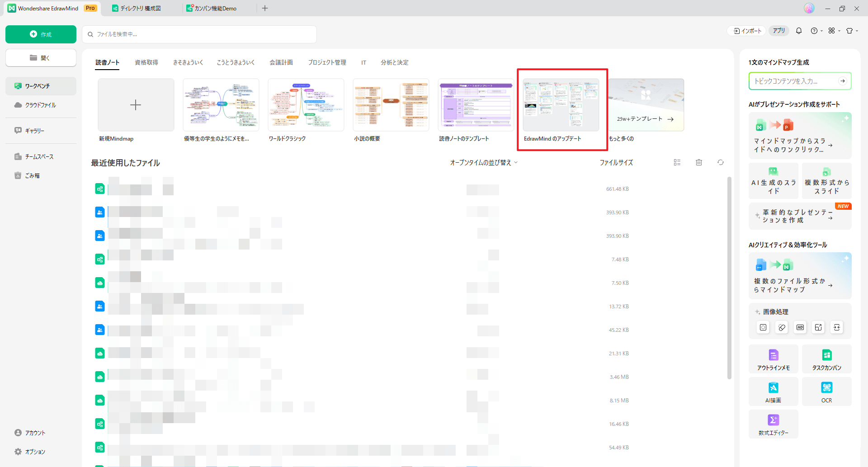868x467 pixels.
Task: Open 複数のファイル形式からマインドマップ card
Action: [800, 276]
